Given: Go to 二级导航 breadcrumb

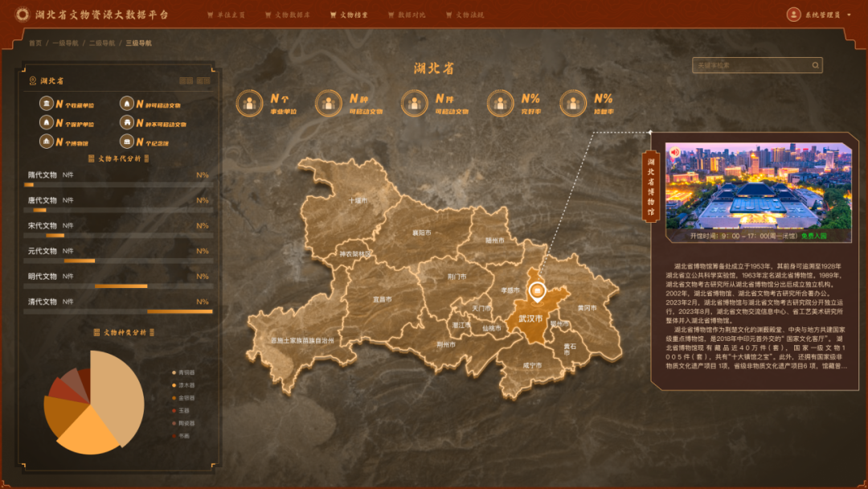Looking at the screenshot, I should coord(102,43).
